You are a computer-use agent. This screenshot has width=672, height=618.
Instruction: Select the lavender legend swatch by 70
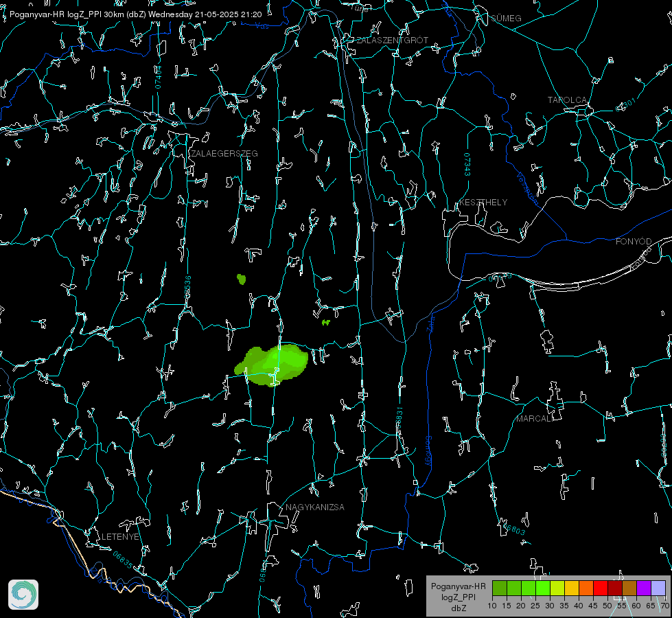click(x=658, y=588)
